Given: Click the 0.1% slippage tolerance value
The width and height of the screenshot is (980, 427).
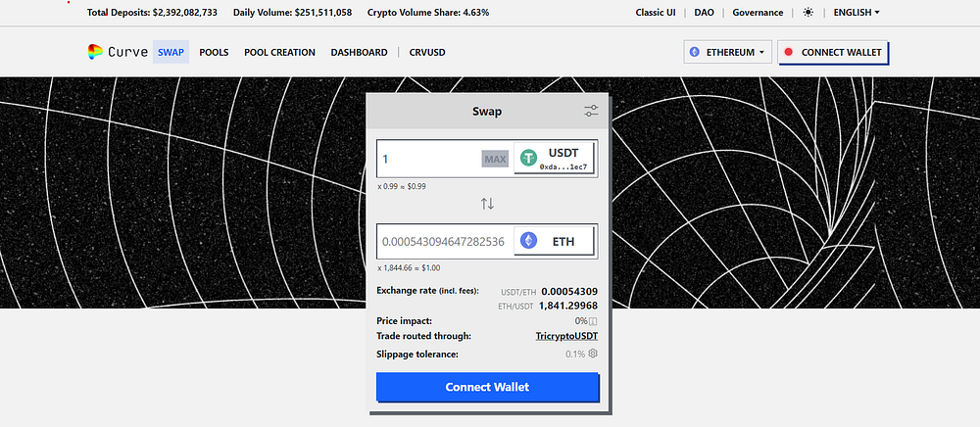Looking at the screenshot, I should pyautogui.click(x=575, y=354).
